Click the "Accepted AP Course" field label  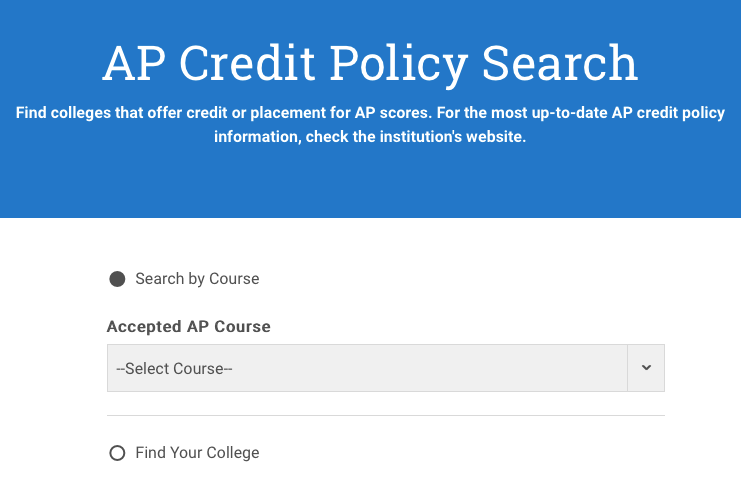coord(188,327)
